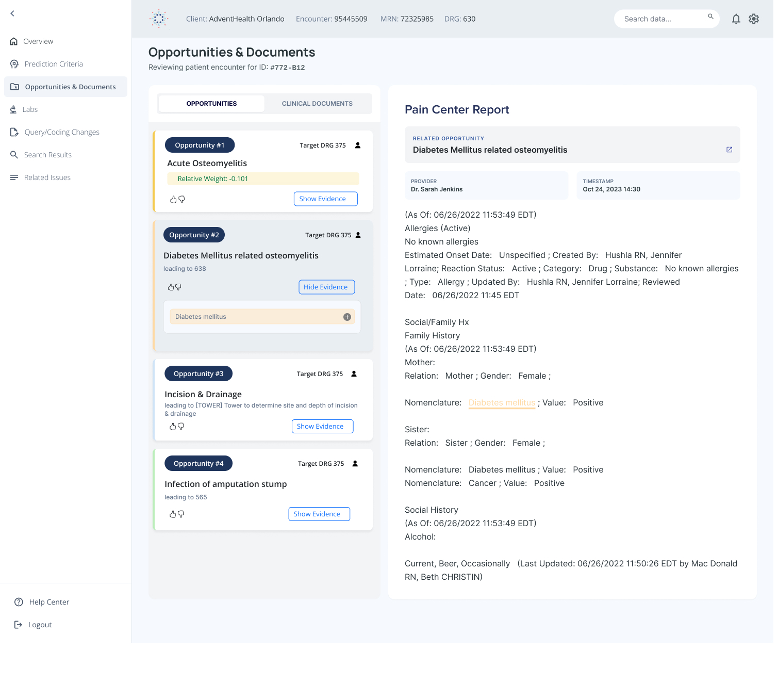This screenshot has height=700, width=778.
Task: Click encounter ID #772-B12
Action: click(x=287, y=68)
